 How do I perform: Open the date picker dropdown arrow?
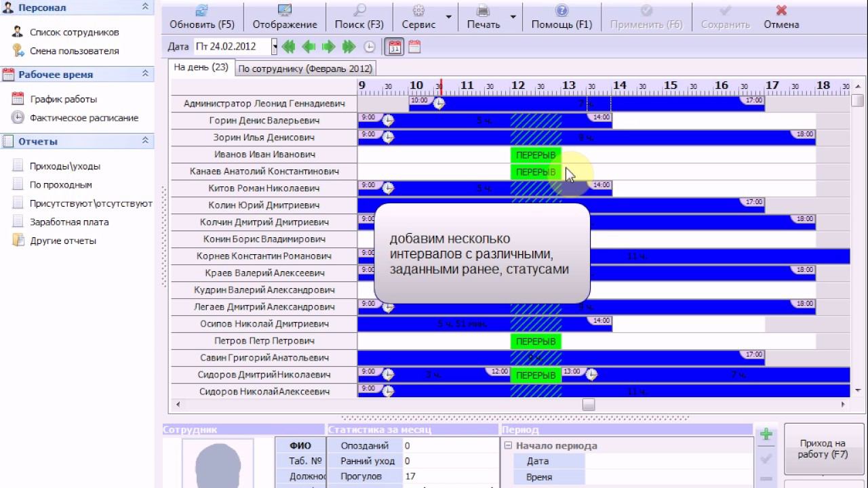[275, 47]
